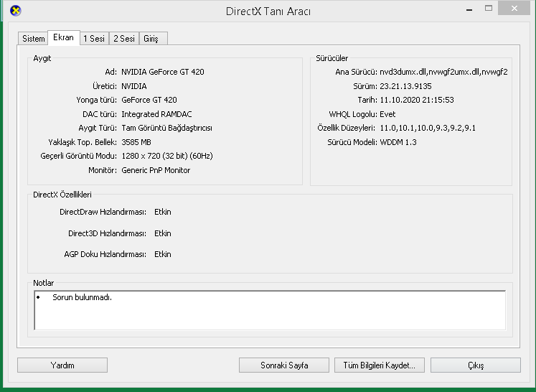
Task: Click the 'Integrated RAMDAC' value
Action: [x=156, y=114]
